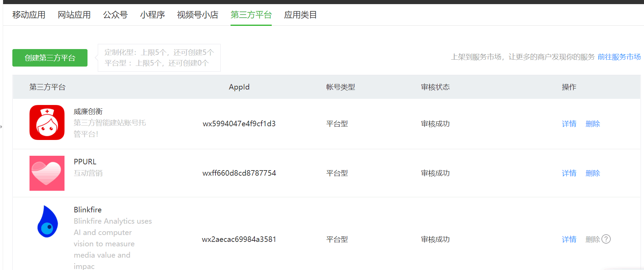This screenshot has height=270, width=644.
Task: Open the 应用类目 tab
Action: tap(300, 15)
